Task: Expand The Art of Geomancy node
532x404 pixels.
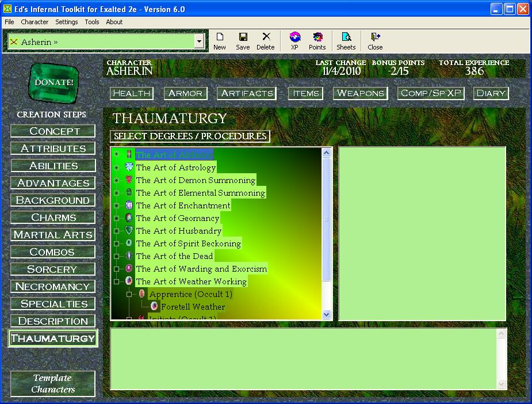Action: point(117,218)
